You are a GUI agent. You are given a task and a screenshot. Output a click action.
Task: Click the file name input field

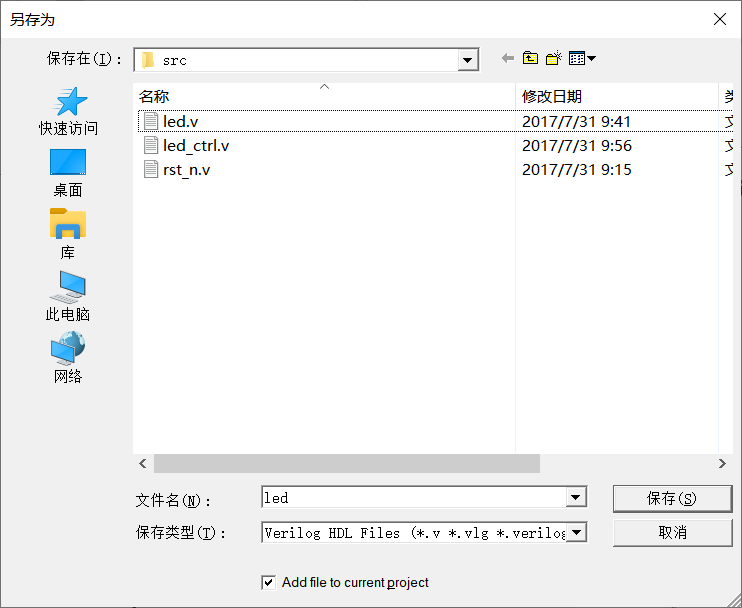click(x=412, y=498)
